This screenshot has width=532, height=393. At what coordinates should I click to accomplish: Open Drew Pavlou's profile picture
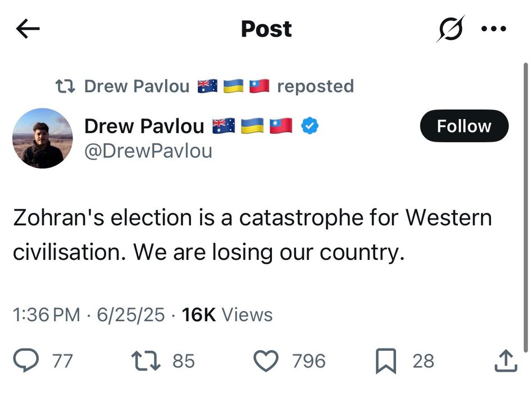point(43,138)
